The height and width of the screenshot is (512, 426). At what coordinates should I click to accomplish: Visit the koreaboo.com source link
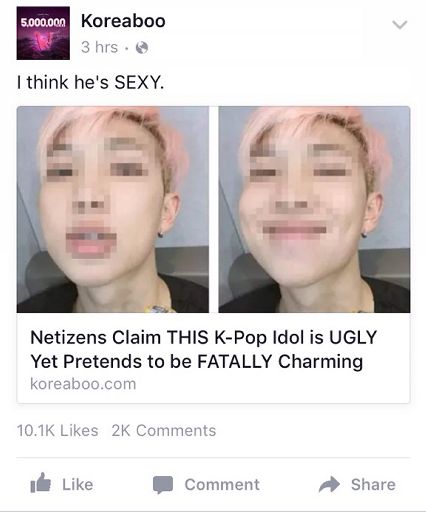point(83,384)
